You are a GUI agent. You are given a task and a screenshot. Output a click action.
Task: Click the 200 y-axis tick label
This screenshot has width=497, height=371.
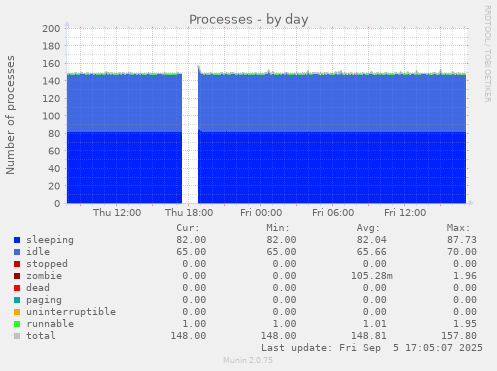[51, 29]
